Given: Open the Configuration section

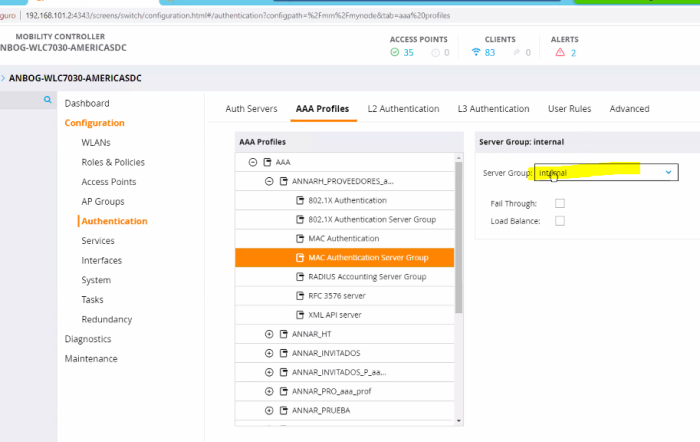Looking at the screenshot, I should [95, 123].
